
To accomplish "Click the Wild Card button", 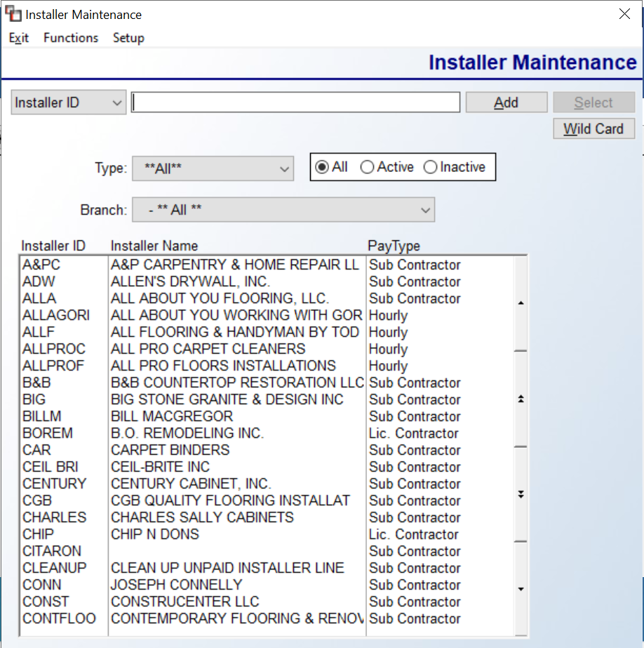I will pyautogui.click(x=593, y=129).
